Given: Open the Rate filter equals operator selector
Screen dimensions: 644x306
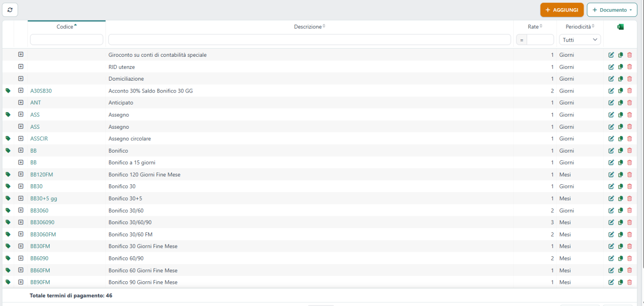Looking at the screenshot, I should pyautogui.click(x=522, y=39).
